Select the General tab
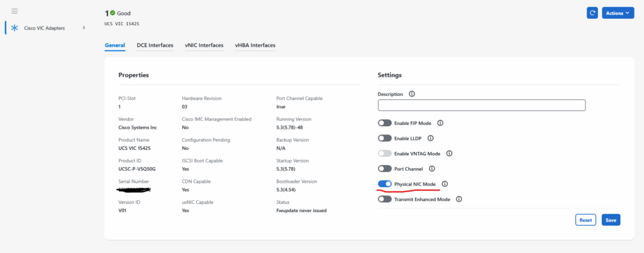 click(115, 45)
